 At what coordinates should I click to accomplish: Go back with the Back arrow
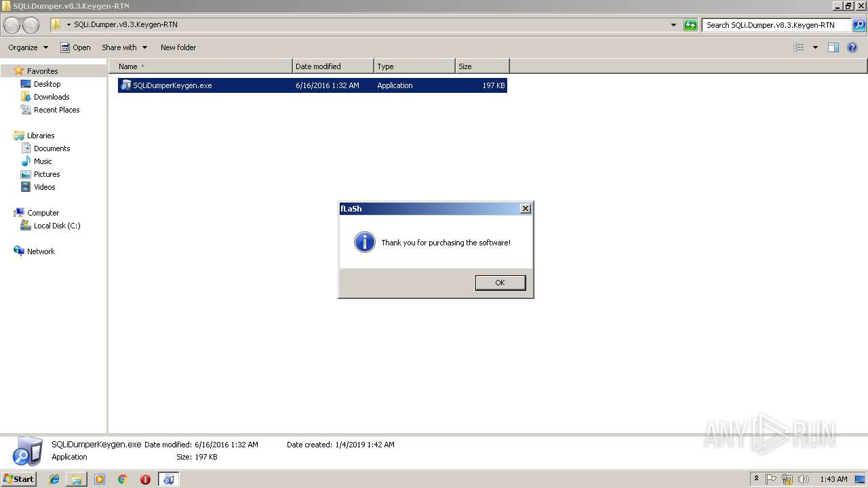(12, 25)
